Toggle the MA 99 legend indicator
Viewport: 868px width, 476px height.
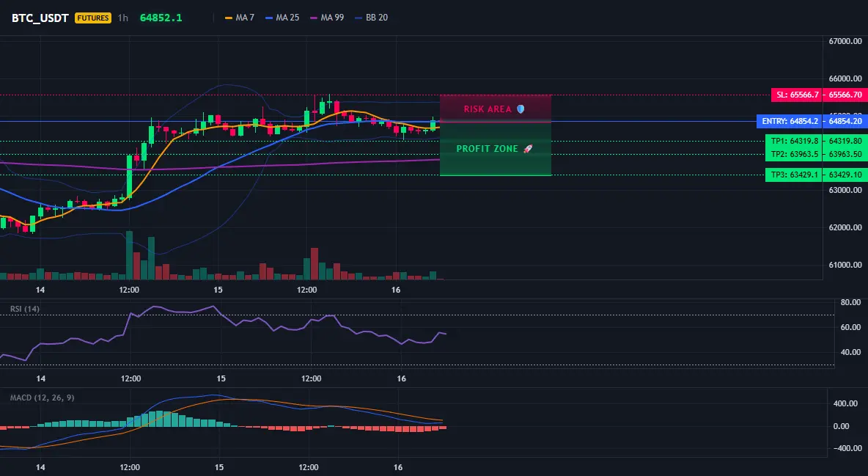327,18
